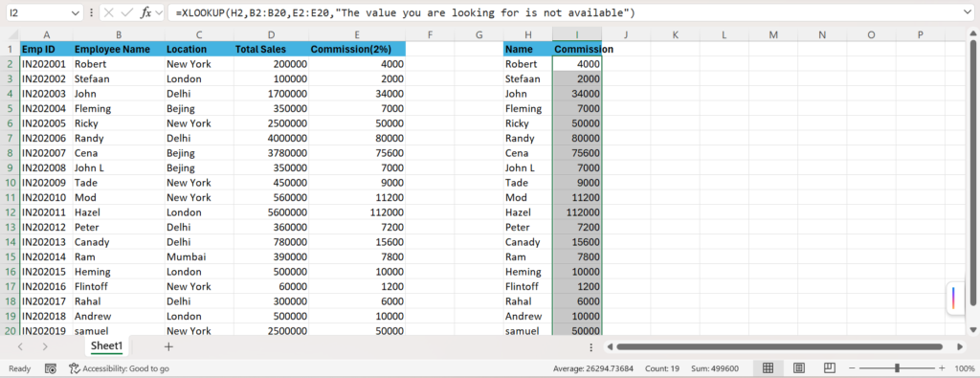Click the Mumbai location cell
The image size is (980, 378).
(x=199, y=256)
